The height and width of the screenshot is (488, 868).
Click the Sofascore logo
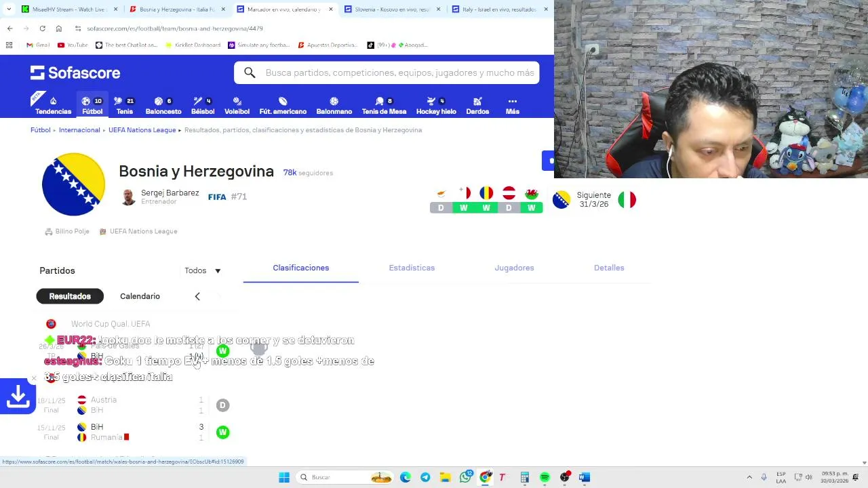click(75, 73)
